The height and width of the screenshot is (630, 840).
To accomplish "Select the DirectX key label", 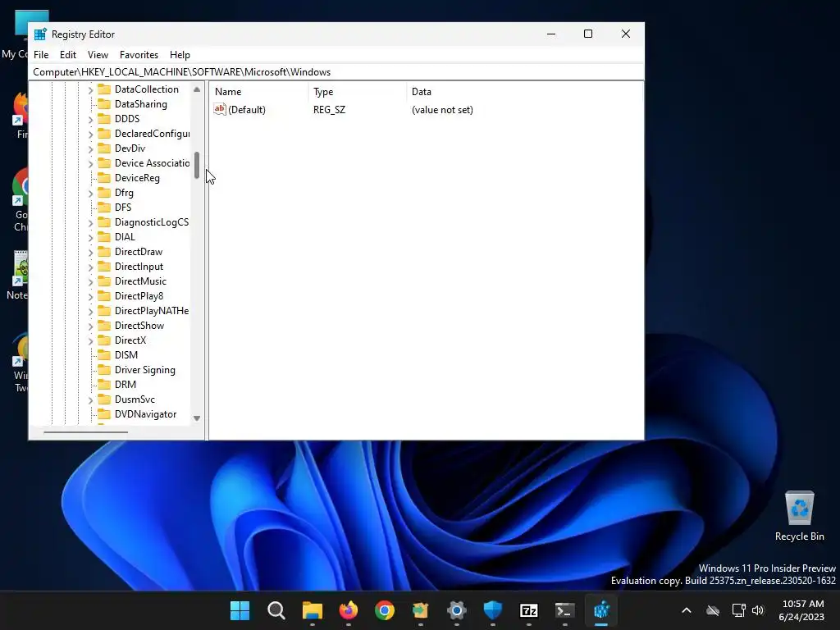I will (130, 340).
